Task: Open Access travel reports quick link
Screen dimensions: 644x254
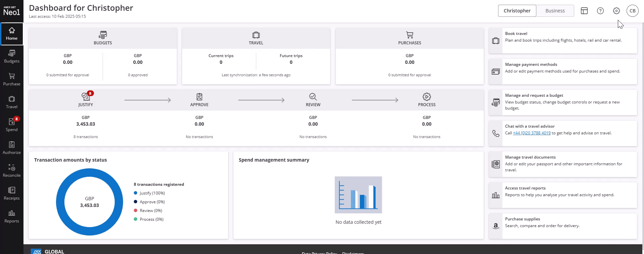Action: [563, 195]
